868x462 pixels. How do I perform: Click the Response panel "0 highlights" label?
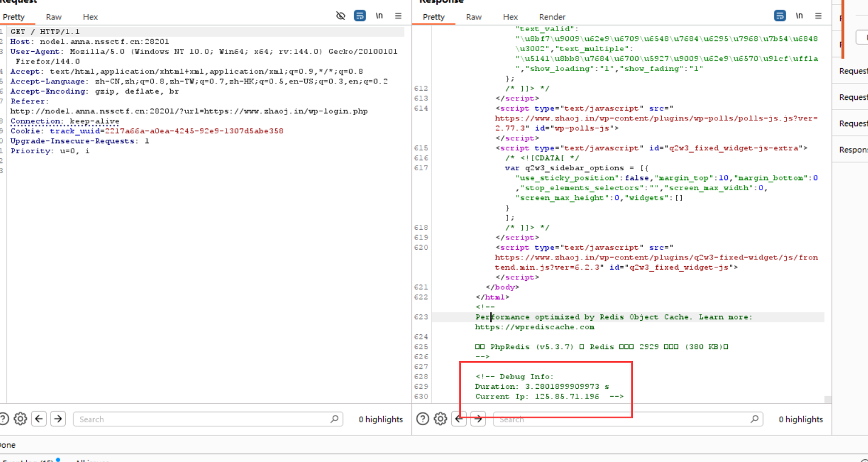pos(801,419)
